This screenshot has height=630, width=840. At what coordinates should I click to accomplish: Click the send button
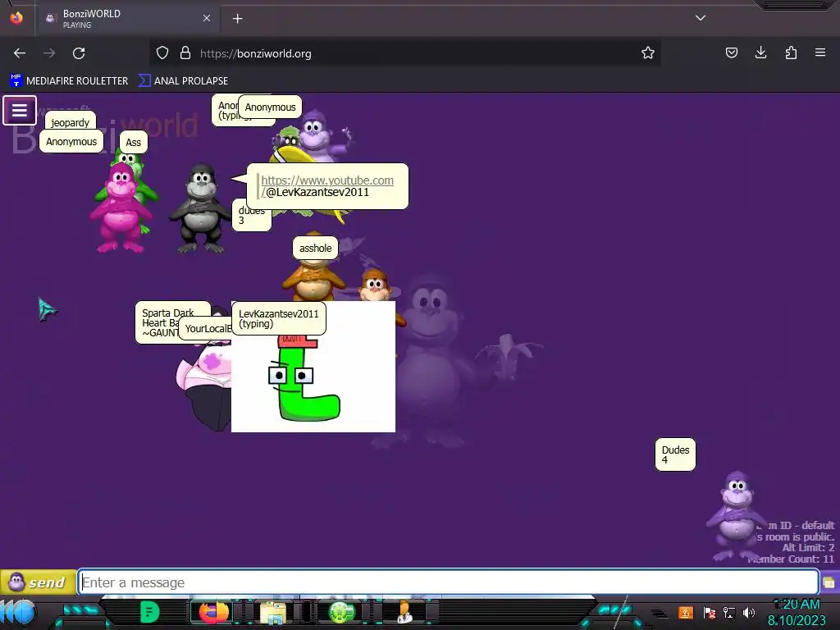coord(38,582)
